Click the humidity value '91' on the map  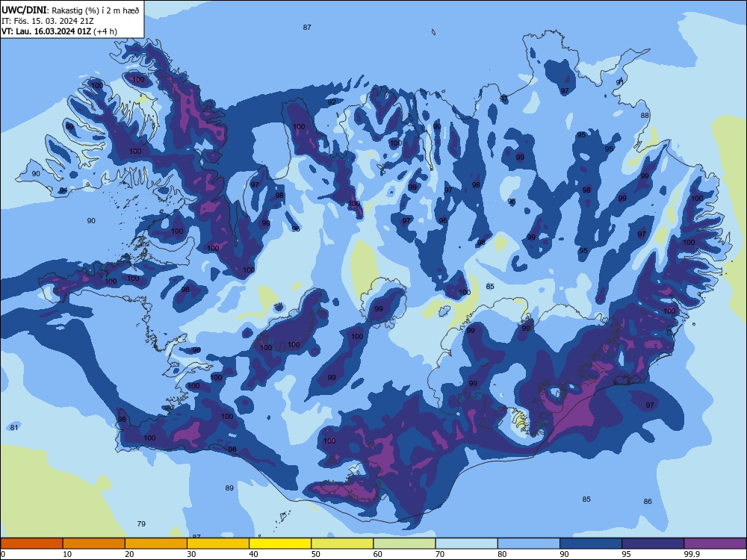pyautogui.click(x=620, y=82)
